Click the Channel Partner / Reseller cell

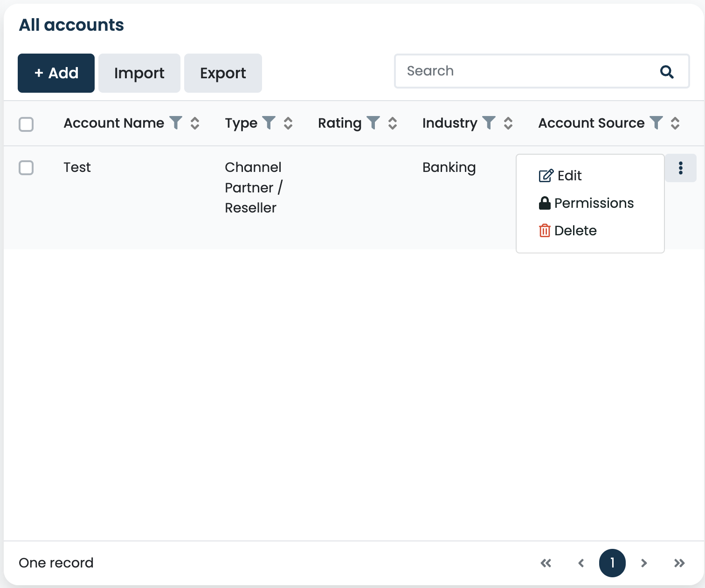click(x=254, y=187)
